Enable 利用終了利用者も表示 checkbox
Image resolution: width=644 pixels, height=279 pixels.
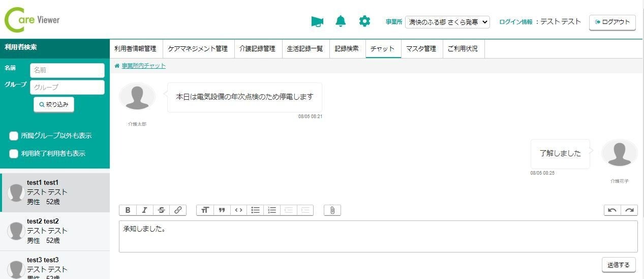pos(14,153)
